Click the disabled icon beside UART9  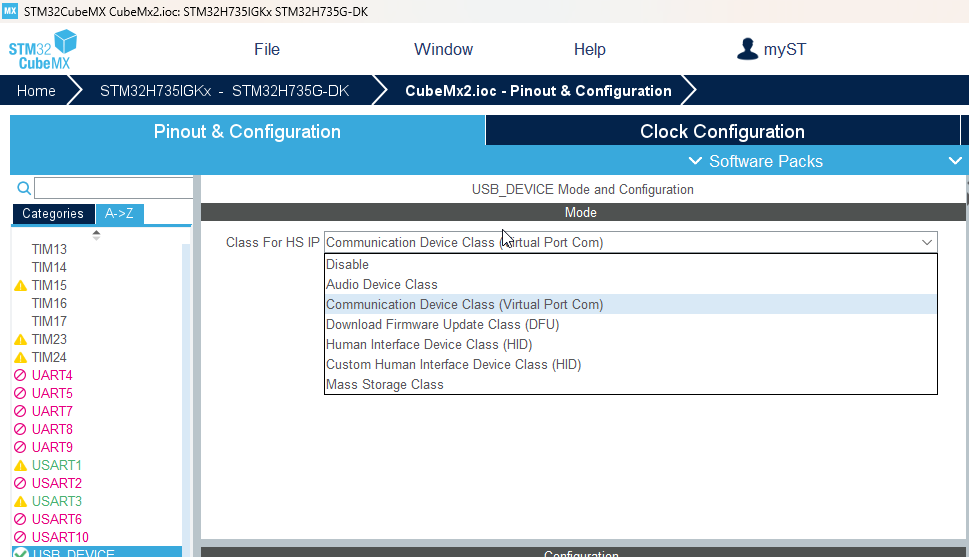(x=20, y=447)
